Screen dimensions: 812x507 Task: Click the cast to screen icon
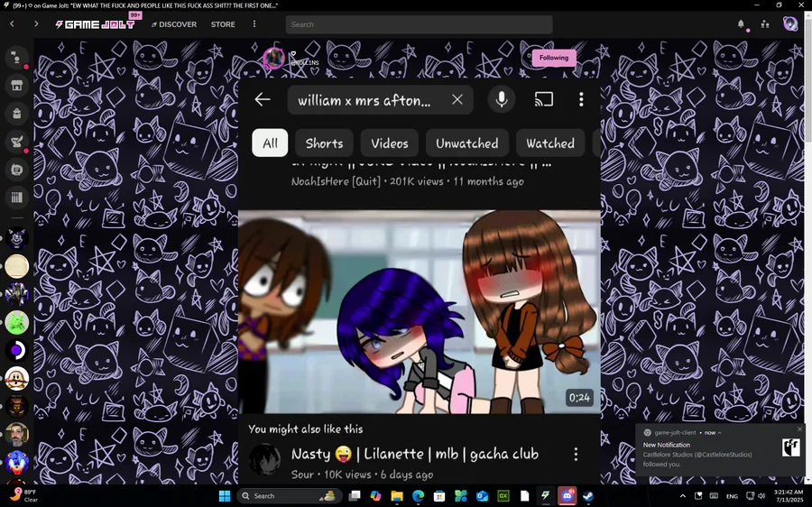point(544,99)
